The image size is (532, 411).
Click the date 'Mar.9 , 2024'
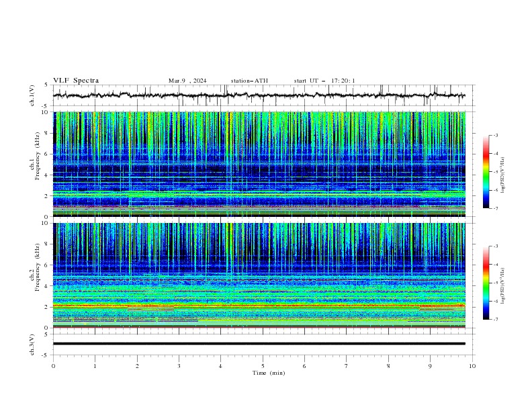coord(187,81)
